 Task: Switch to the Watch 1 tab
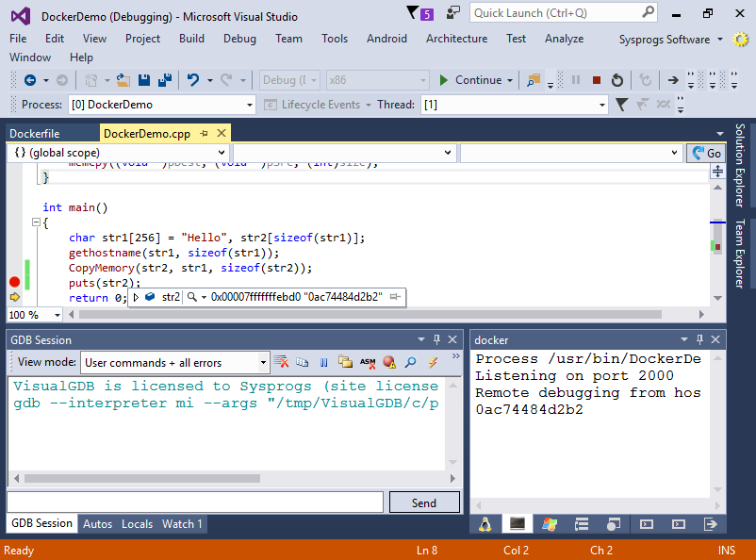(182, 524)
